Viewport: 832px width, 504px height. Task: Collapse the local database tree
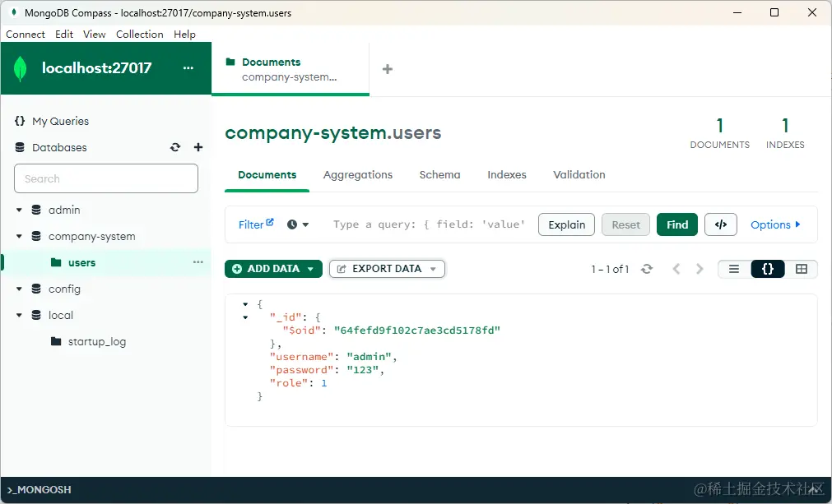19,316
